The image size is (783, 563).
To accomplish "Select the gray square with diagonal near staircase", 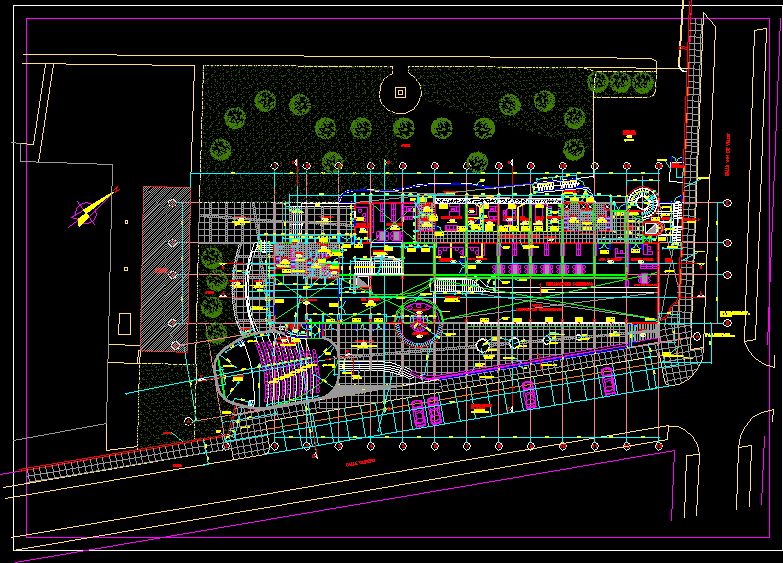I will click(x=652, y=229).
